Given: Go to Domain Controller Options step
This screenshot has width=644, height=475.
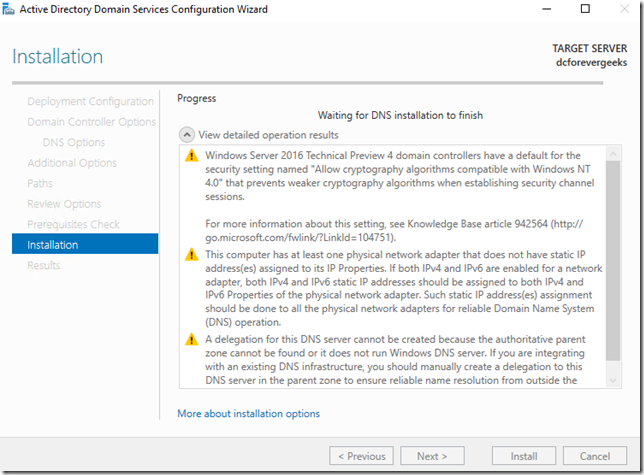Looking at the screenshot, I should 91,122.
